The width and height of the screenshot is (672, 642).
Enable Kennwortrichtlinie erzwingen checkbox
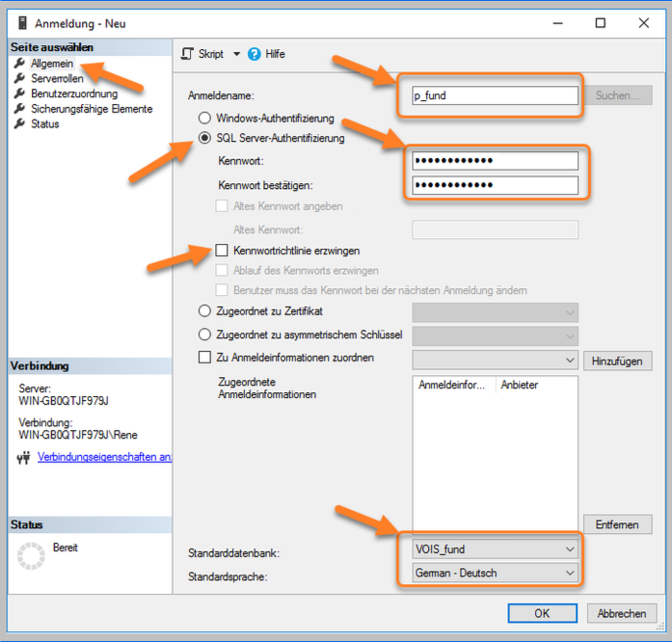(222, 251)
